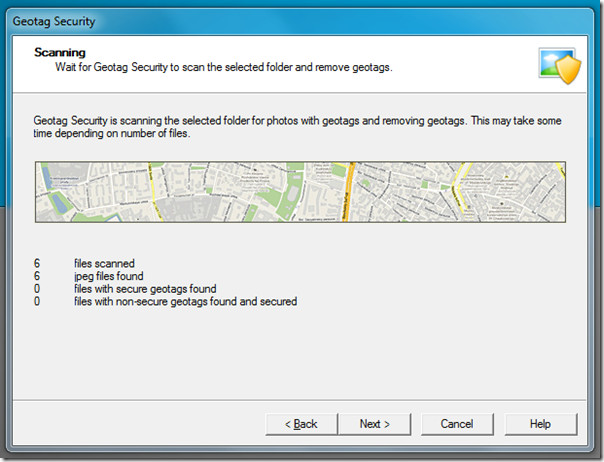
Task: Select 'files with secure geotags found' line
Action: [125, 289]
